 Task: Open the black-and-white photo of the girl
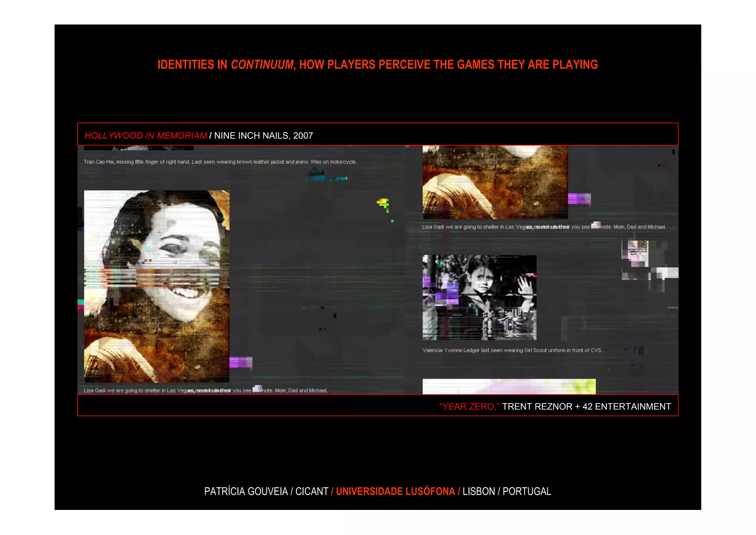click(x=479, y=297)
